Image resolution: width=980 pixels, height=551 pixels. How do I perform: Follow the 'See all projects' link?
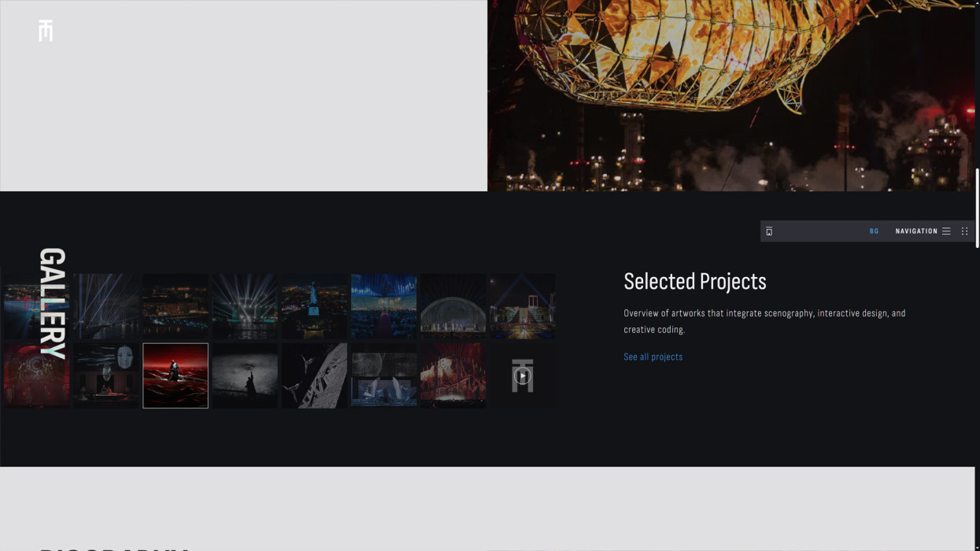[x=653, y=357]
